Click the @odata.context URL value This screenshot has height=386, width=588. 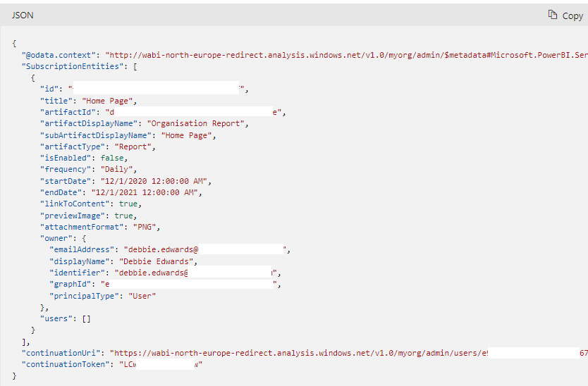345,54
